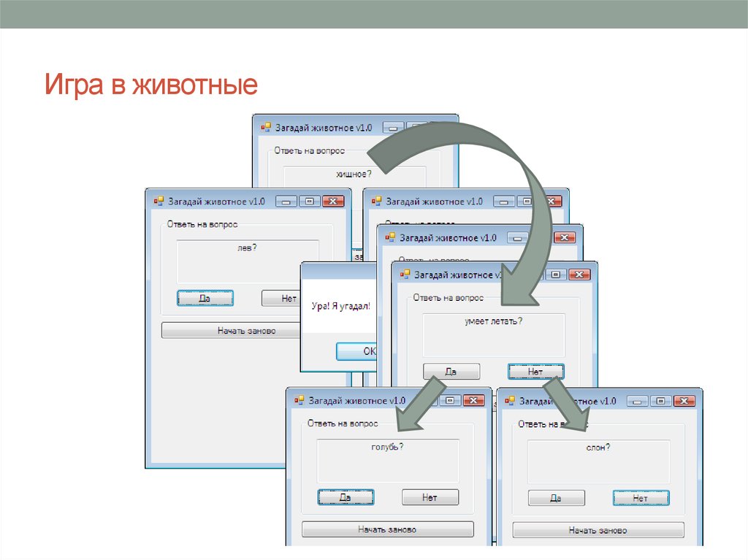Click OK in the Ура! Я угадал! dialog
Image resolution: width=748 pixels, height=560 pixels.
(356, 351)
